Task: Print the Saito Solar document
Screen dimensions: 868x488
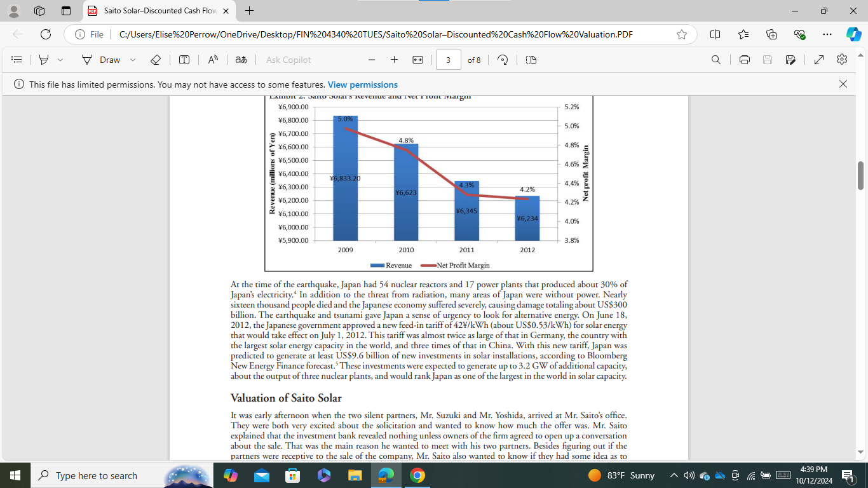Action: coord(743,59)
